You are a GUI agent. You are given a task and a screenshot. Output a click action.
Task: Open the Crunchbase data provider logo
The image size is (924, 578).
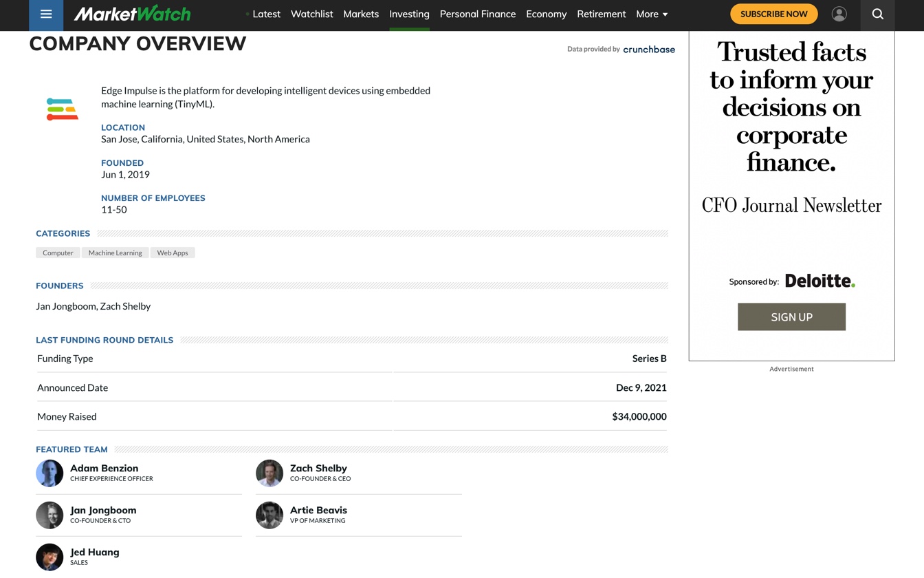point(648,50)
